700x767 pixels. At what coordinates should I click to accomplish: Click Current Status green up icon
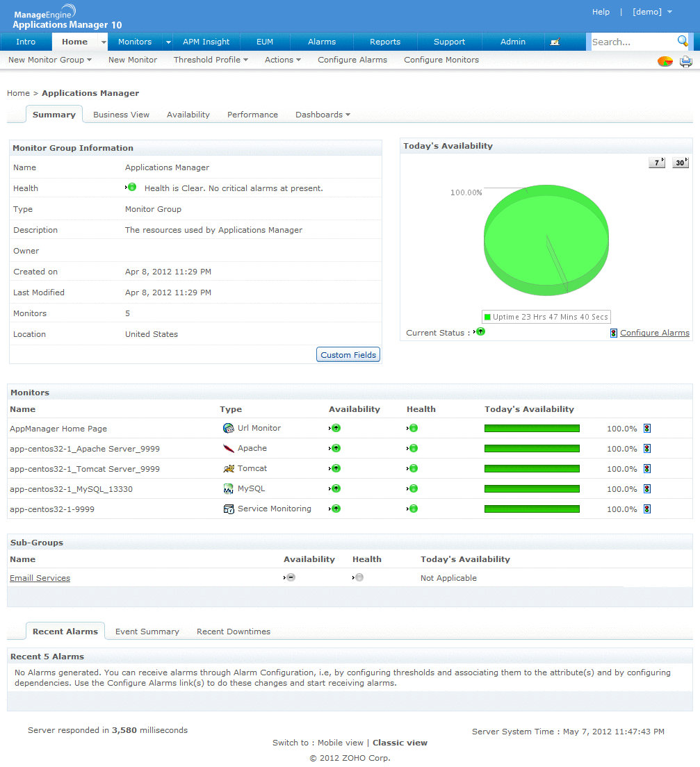(481, 331)
